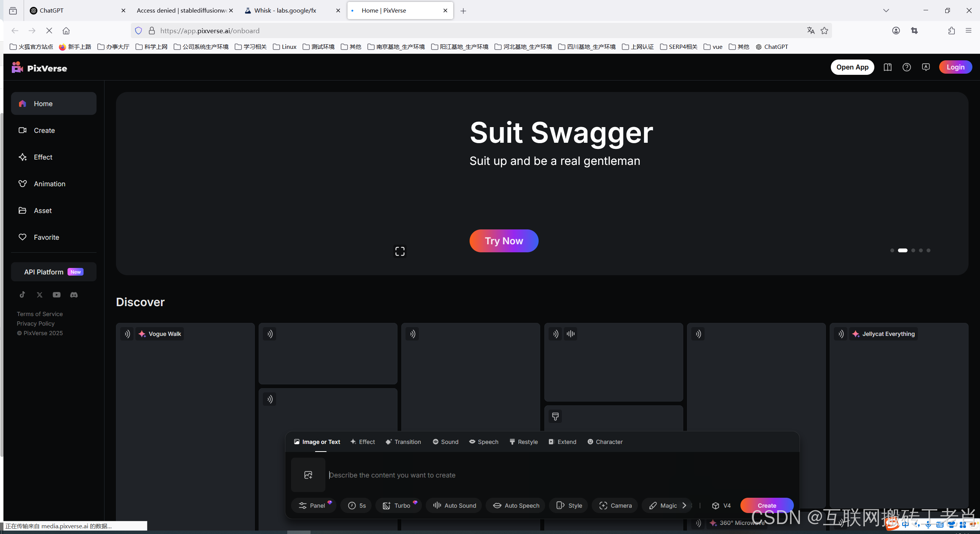Open the docs book icon in header
The image size is (980, 534).
887,67
